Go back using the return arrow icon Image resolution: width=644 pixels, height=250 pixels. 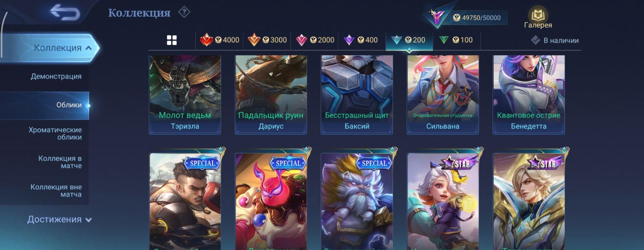coord(65,13)
